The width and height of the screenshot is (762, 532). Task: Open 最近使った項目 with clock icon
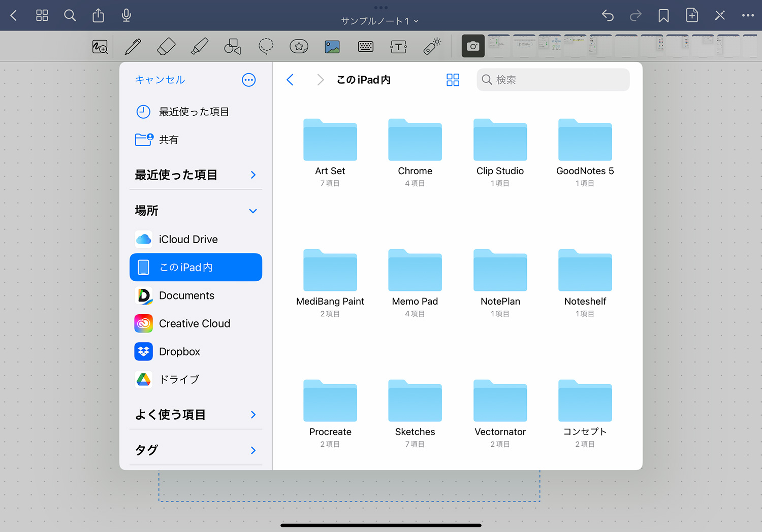click(196, 112)
